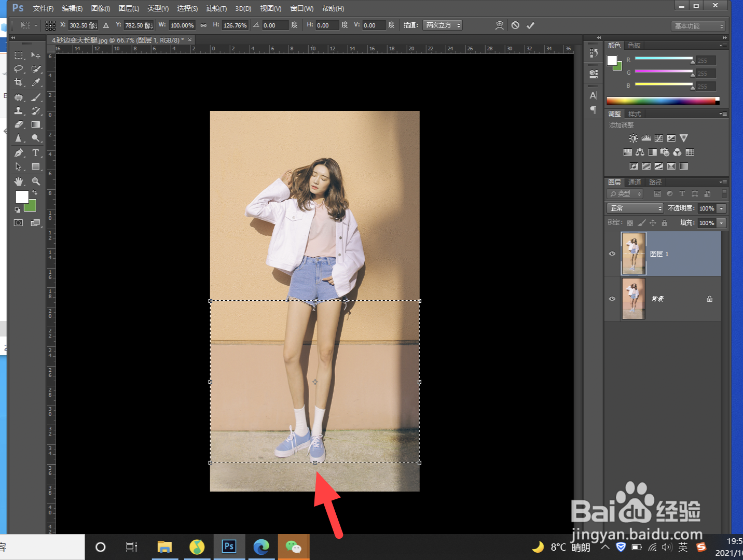Select the Crop tool

point(19,82)
